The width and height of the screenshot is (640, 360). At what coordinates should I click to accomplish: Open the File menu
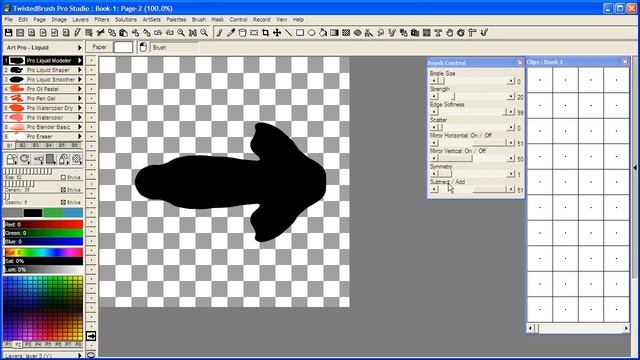[x=8, y=20]
